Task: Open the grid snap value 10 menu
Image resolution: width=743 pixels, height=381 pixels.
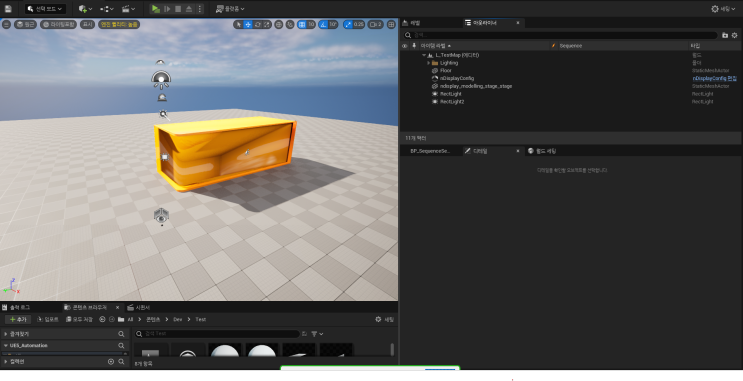Action: [311, 24]
